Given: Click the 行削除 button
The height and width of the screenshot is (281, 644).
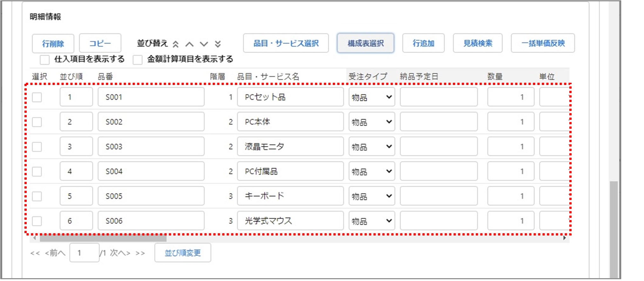Looking at the screenshot, I should pyautogui.click(x=53, y=44).
